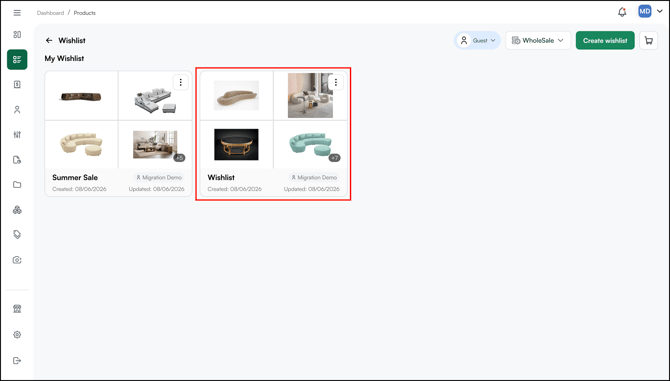This screenshot has width=670, height=381.
Task: Click the wicker curved sofa thumbnail
Action: pos(236,95)
